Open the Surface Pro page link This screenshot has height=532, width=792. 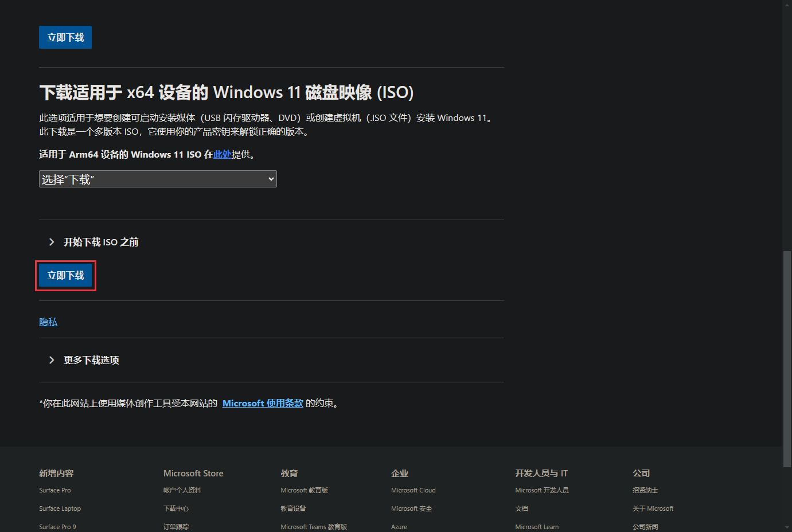(54, 490)
